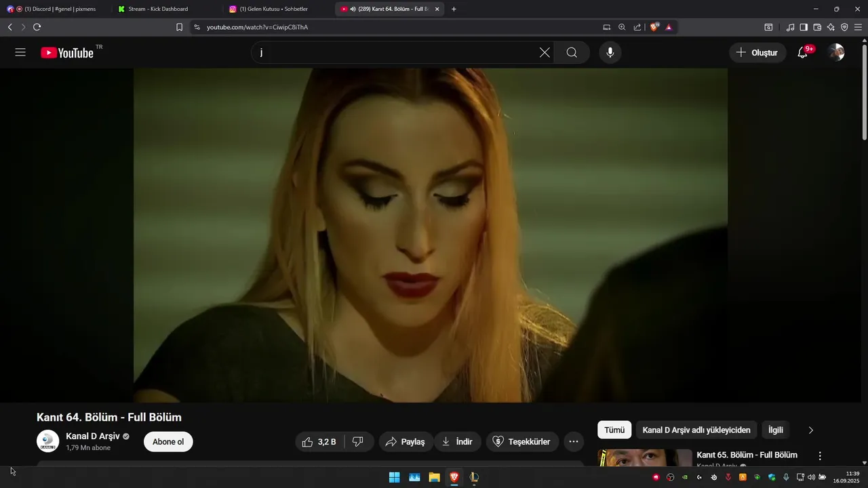Screen dimensions: 868x488
Task: Toggle the browser sidebar panel
Action: [x=804, y=27]
